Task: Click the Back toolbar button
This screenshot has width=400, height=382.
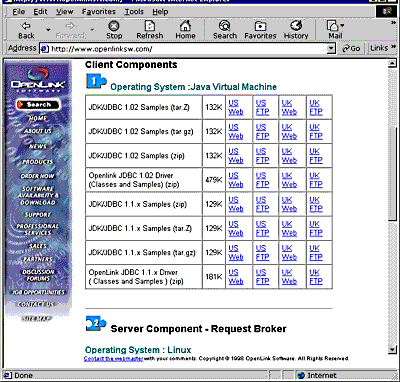Action: [26, 30]
